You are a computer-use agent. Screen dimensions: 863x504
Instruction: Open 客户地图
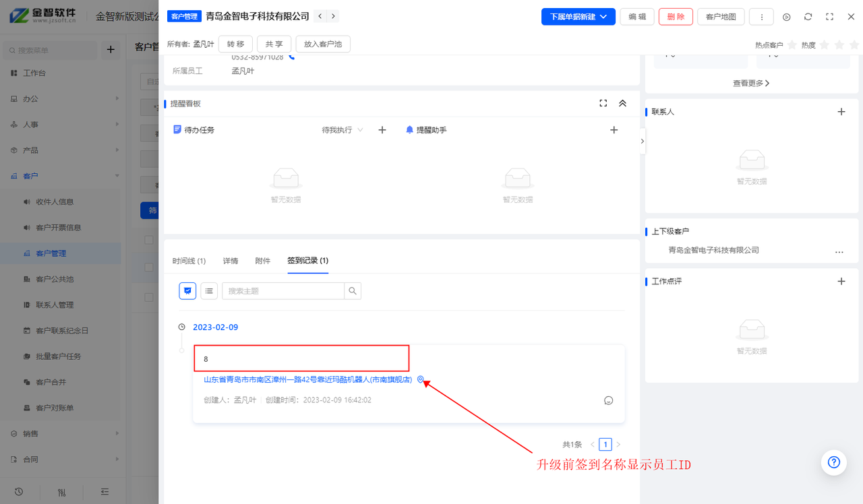point(721,17)
